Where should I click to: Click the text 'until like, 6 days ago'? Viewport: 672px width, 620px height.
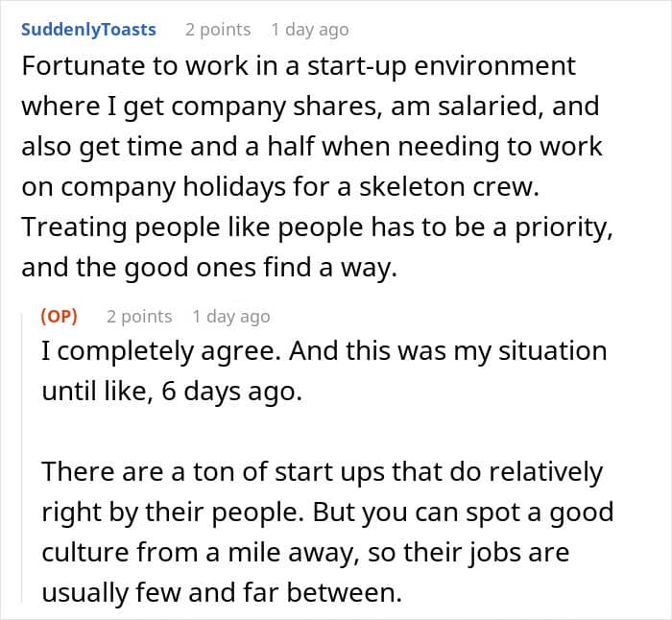pos(172,392)
